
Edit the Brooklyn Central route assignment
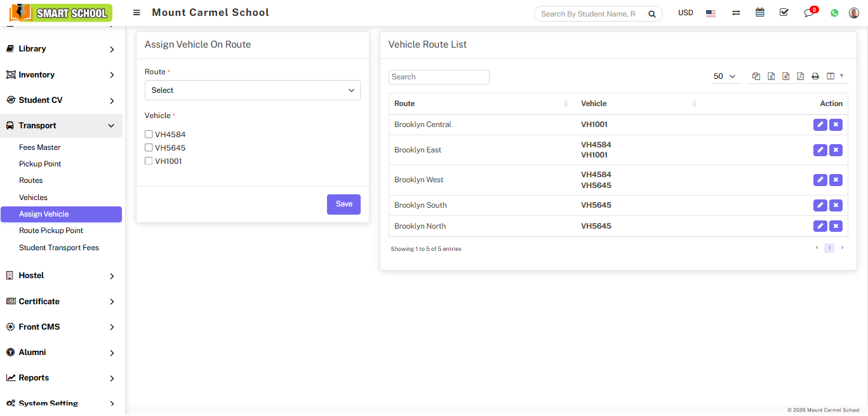tap(820, 124)
